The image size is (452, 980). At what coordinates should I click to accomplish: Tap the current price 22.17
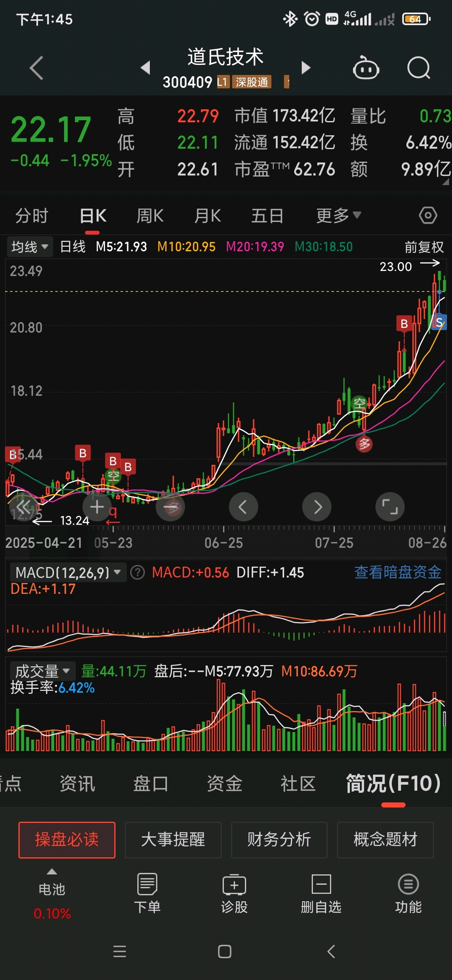click(51, 129)
